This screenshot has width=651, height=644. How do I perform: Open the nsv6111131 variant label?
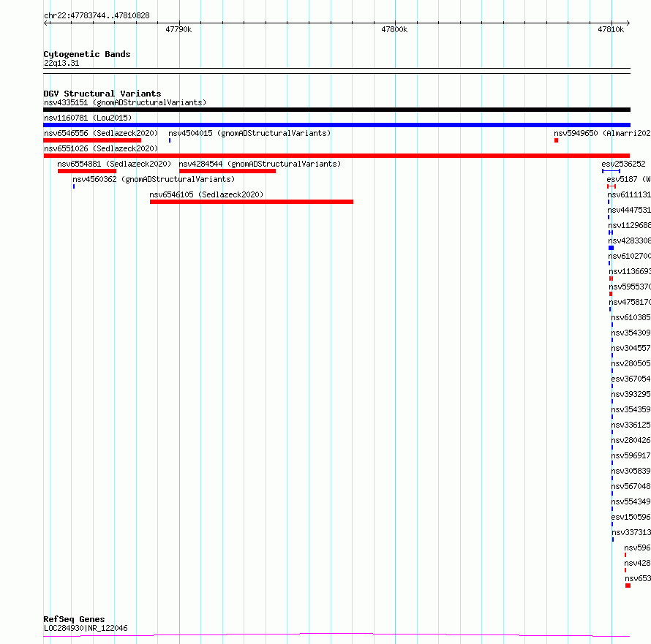tap(629, 194)
